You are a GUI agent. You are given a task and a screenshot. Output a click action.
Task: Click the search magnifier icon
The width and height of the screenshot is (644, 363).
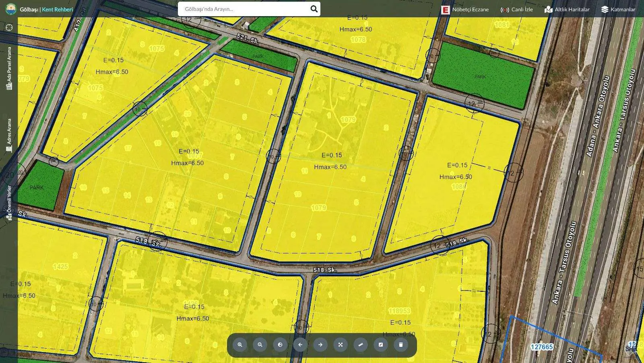tap(314, 9)
